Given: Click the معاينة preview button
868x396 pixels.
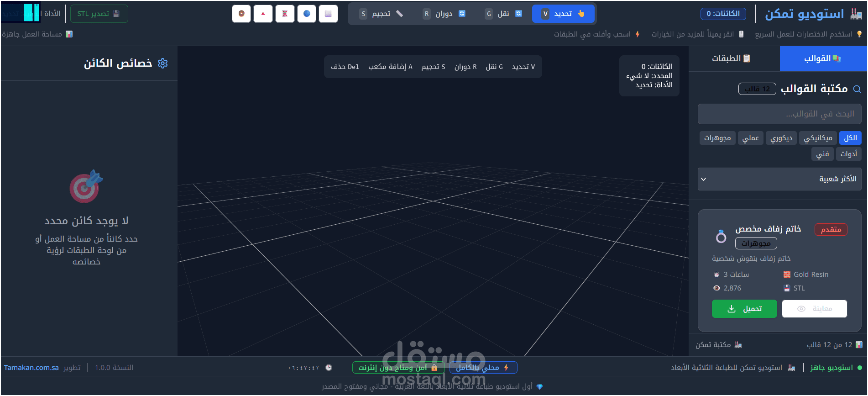Looking at the screenshot, I should [x=815, y=309].
